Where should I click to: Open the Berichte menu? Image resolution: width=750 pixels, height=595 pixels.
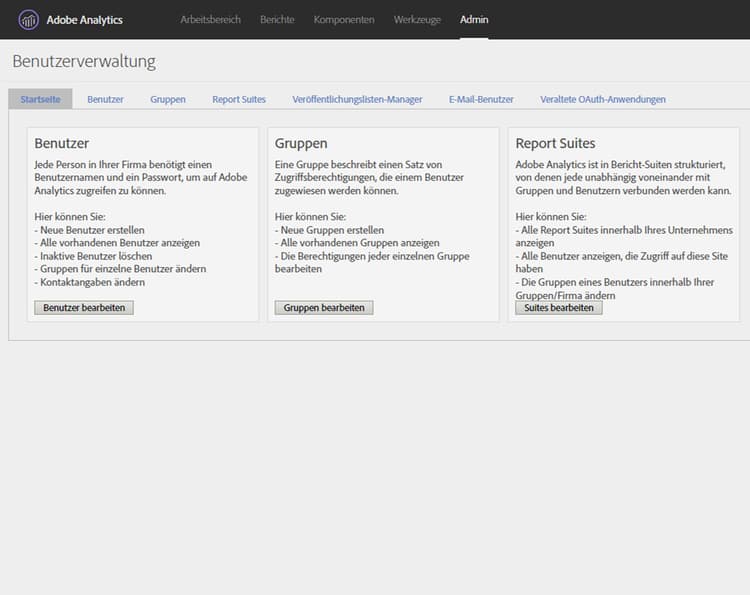pyautogui.click(x=277, y=20)
